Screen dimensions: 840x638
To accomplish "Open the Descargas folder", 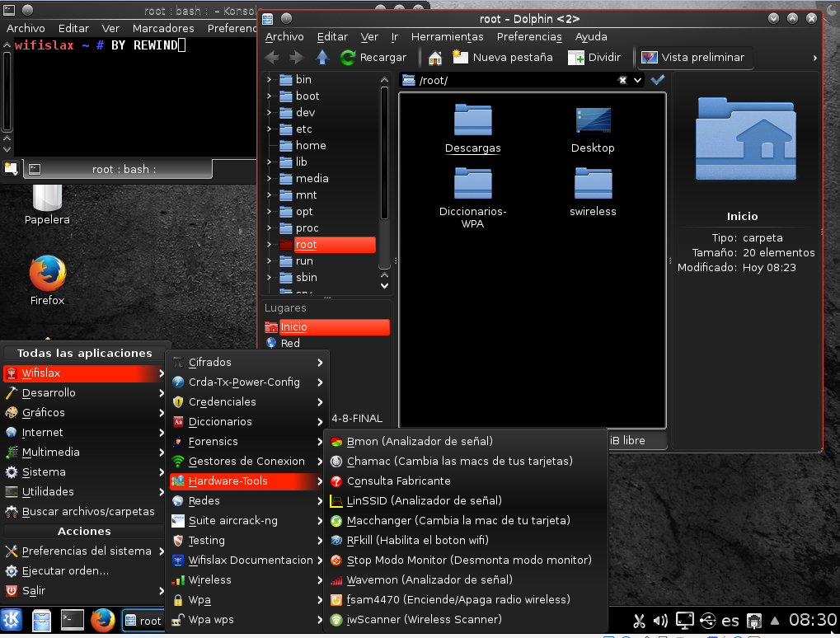I will tap(472, 129).
